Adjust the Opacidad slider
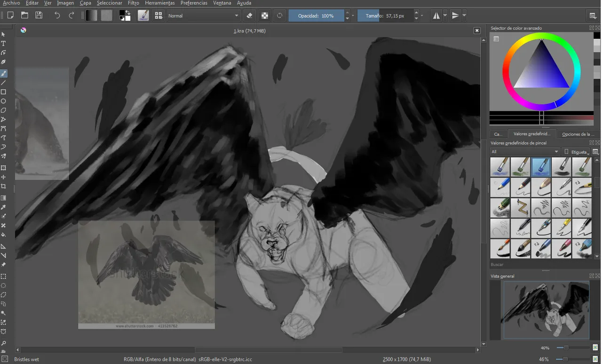This screenshot has width=602, height=364. point(316,15)
